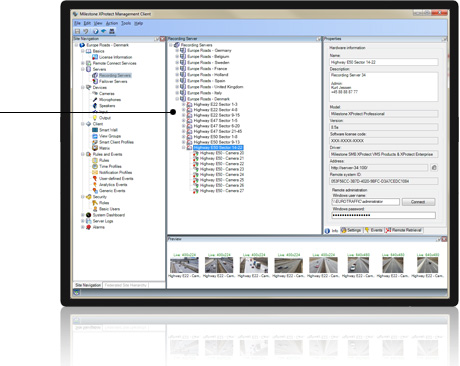The width and height of the screenshot is (460, 366).
Task: Select the Matrix icon
Action: (95, 148)
